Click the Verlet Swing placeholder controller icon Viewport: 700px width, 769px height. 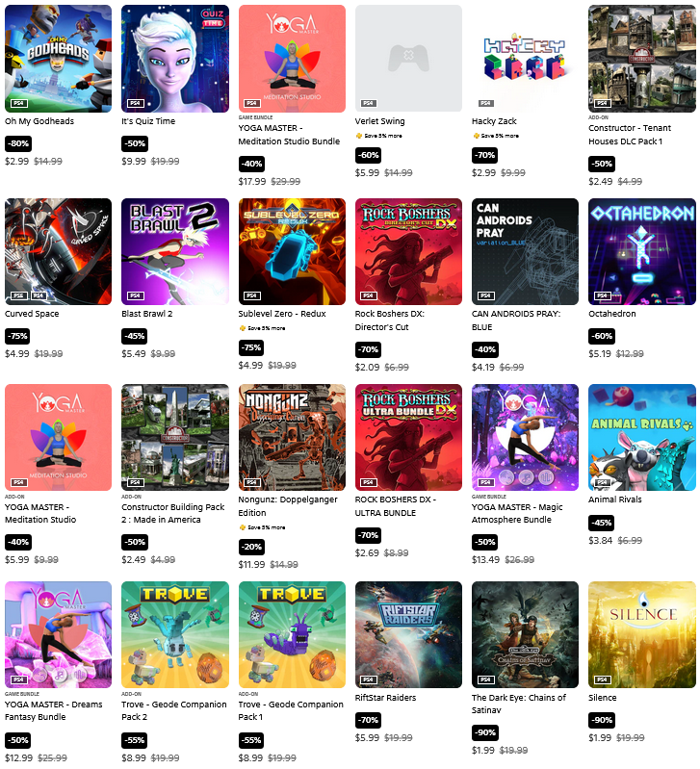408,59
